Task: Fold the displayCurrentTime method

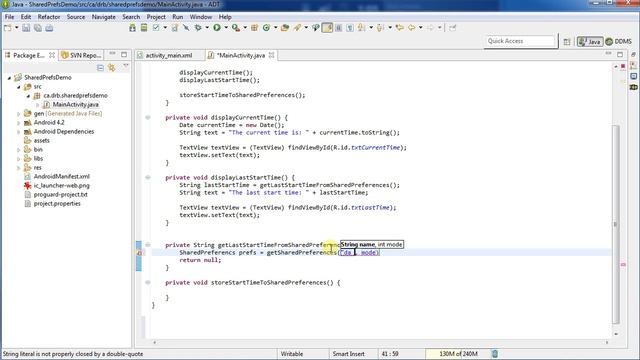Action: pyautogui.click(x=148, y=118)
